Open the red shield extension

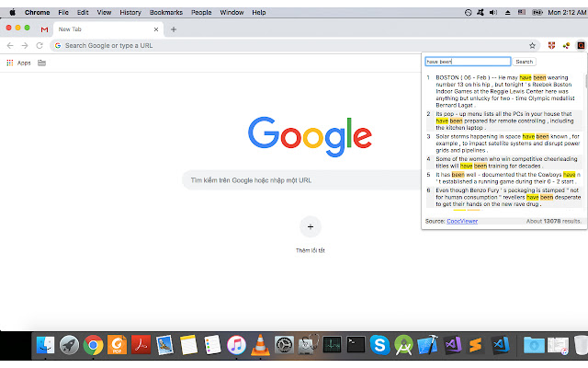pos(551,45)
